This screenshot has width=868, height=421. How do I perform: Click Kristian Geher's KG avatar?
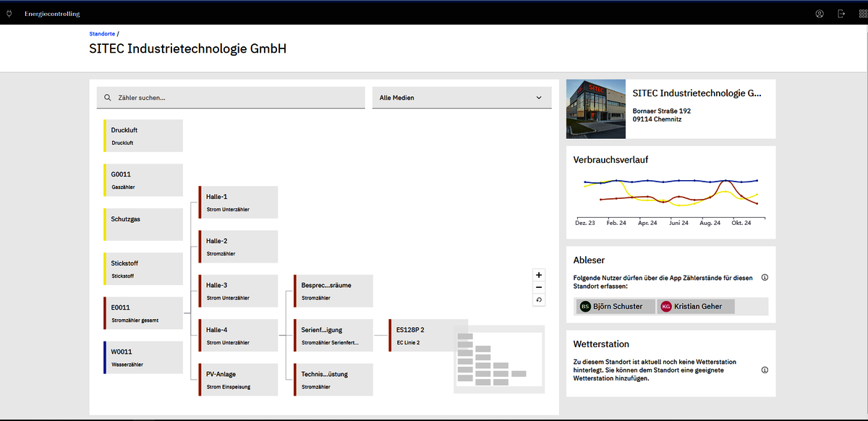[x=666, y=307]
